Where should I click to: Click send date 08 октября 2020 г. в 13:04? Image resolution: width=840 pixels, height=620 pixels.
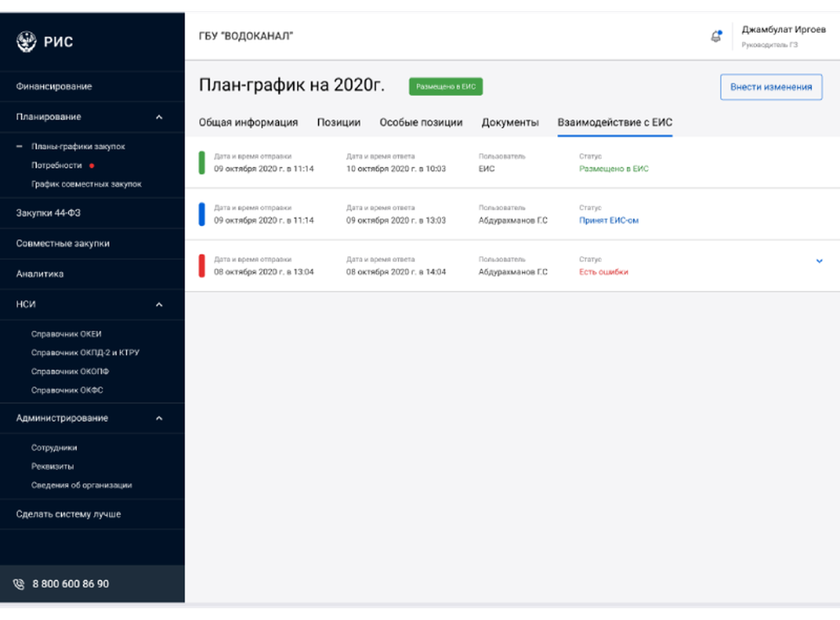264,272
